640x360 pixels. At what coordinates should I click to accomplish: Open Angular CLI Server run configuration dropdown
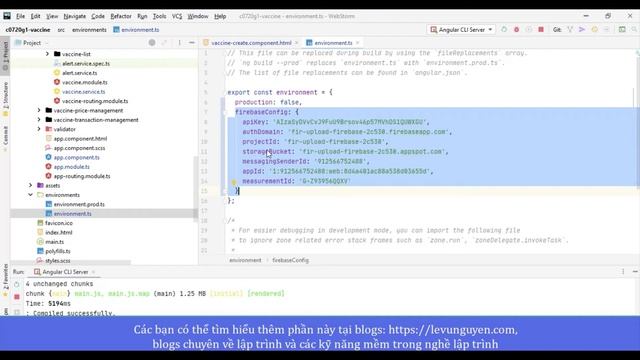click(462, 29)
